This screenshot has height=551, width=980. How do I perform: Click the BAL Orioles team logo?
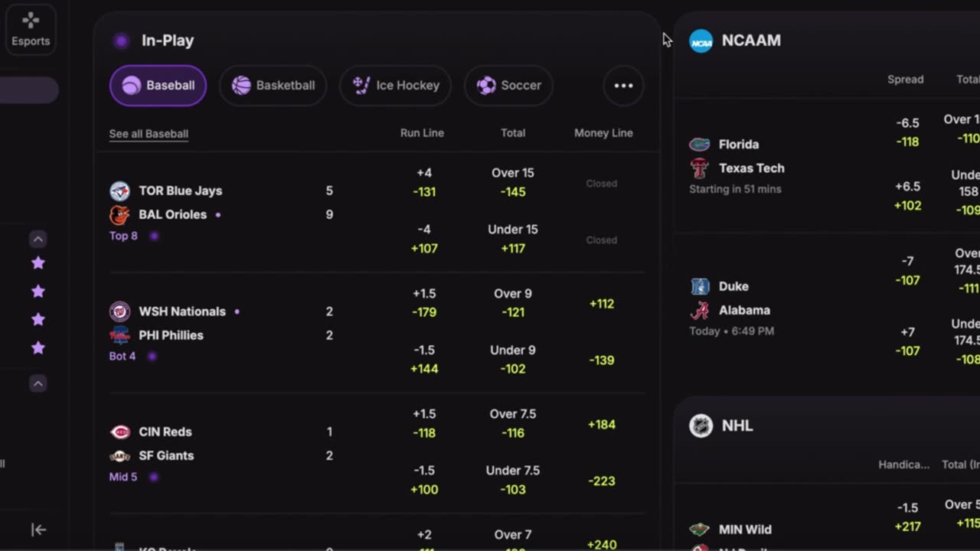119,215
